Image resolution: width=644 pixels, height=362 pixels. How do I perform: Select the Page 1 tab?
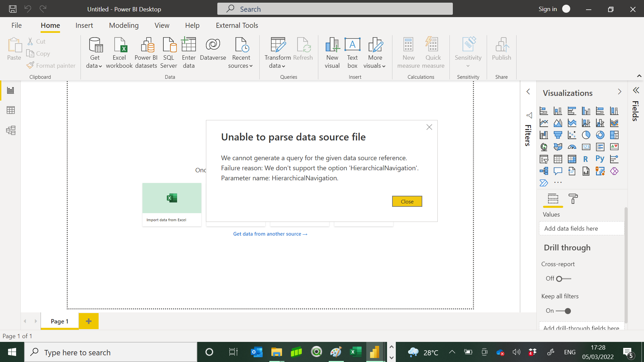point(60,321)
